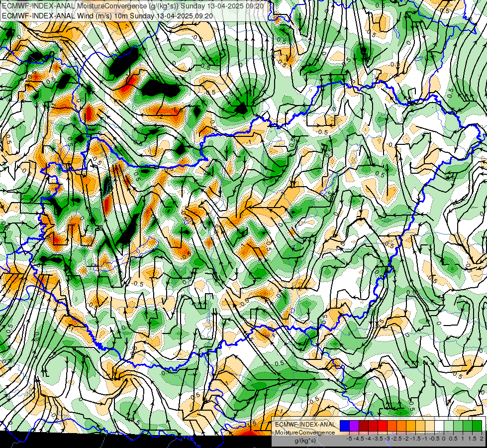
Task: Select the darkest green legend swatch
Action: pyautogui.click(x=477, y=426)
